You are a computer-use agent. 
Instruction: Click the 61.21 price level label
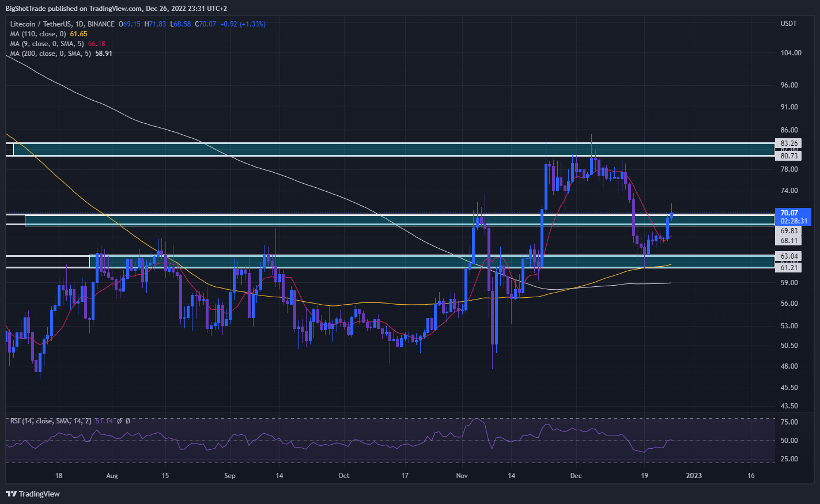click(x=789, y=268)
